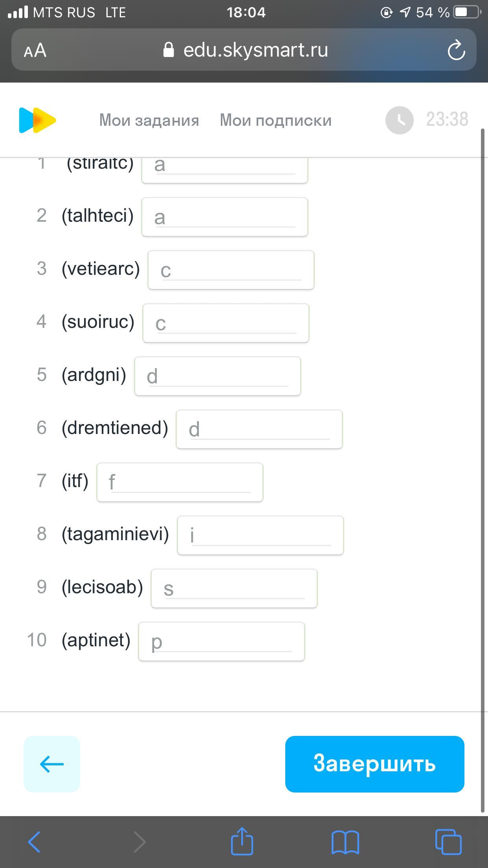Open Safari bookmarks icon
This screenshot has width=488, height=868.
click(345, 841)
